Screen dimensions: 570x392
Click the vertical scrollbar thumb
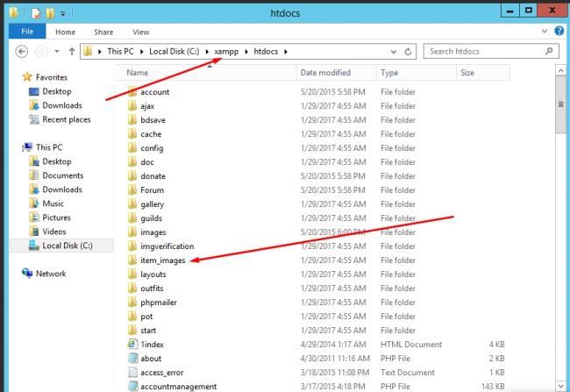tap(560, 104)
